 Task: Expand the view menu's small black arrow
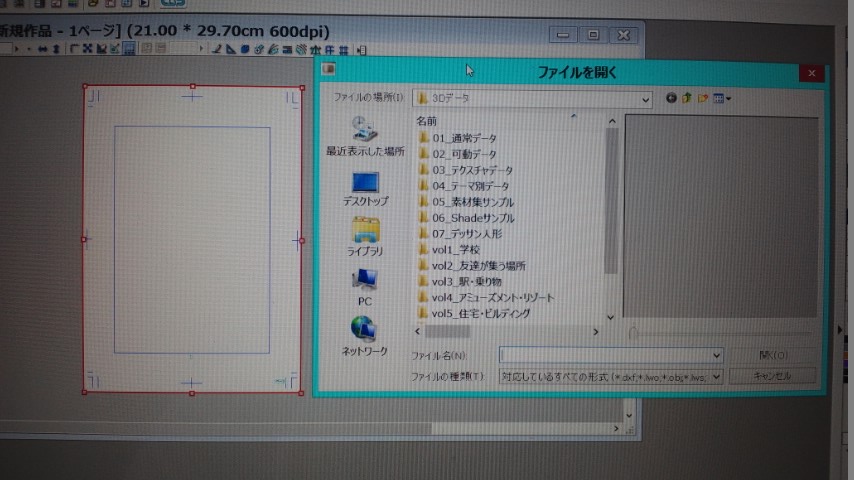click(729, 99)
